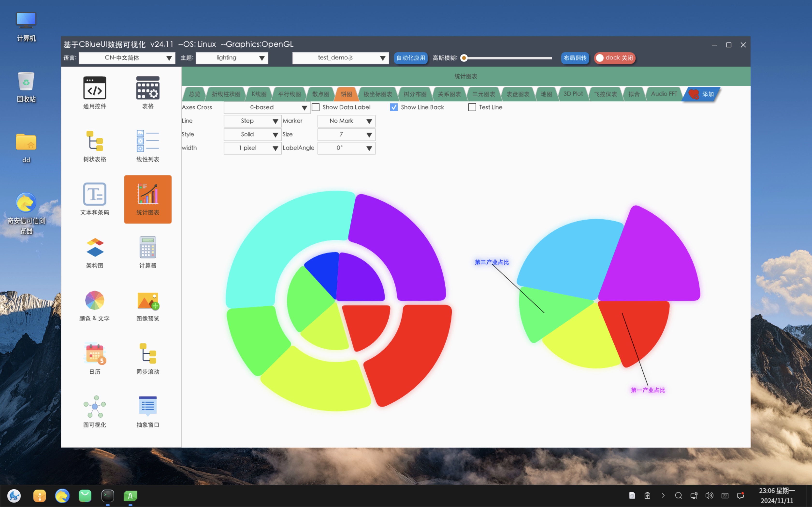Click the 架构图 layers icon

(x=95, y=247)
